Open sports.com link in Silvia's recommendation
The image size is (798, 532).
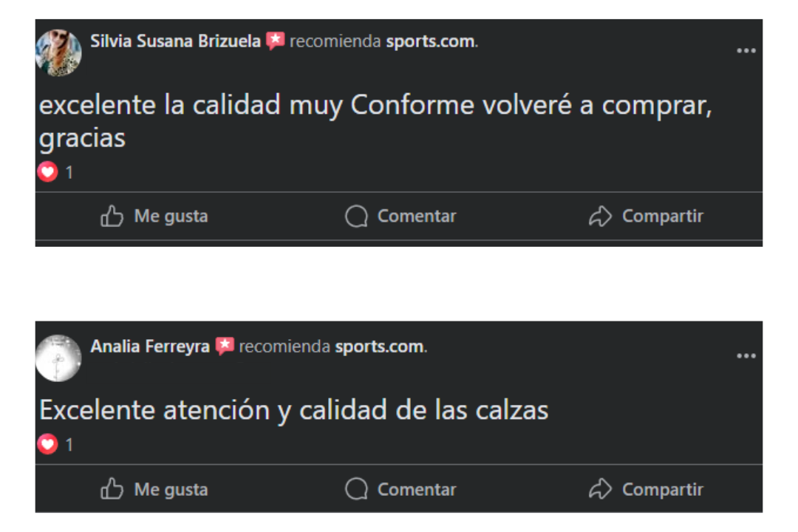[430, 41]
